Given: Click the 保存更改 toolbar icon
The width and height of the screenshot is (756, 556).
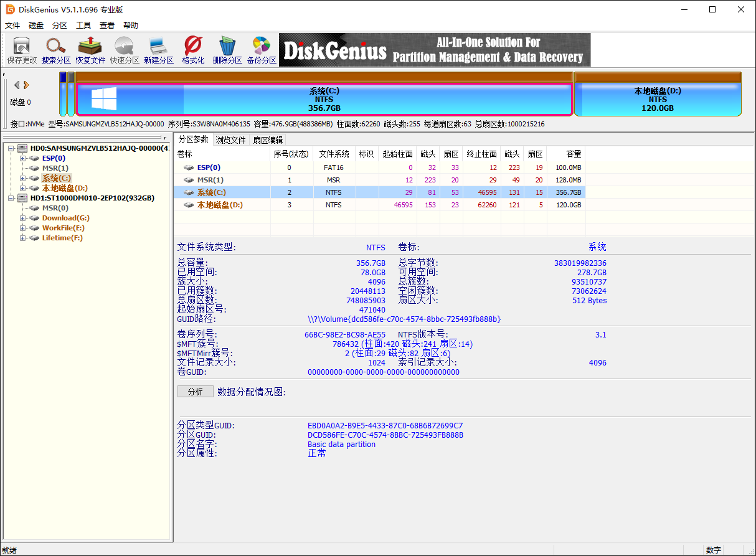Looking at the screenshot, I should point(22,50).
